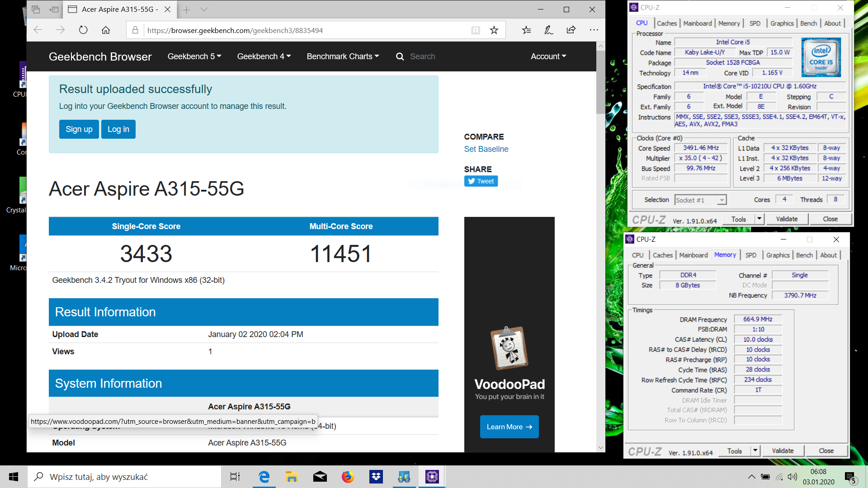Open volume control in system tray
The height and width of the screenshot is (488, 868).
[792, 477]
